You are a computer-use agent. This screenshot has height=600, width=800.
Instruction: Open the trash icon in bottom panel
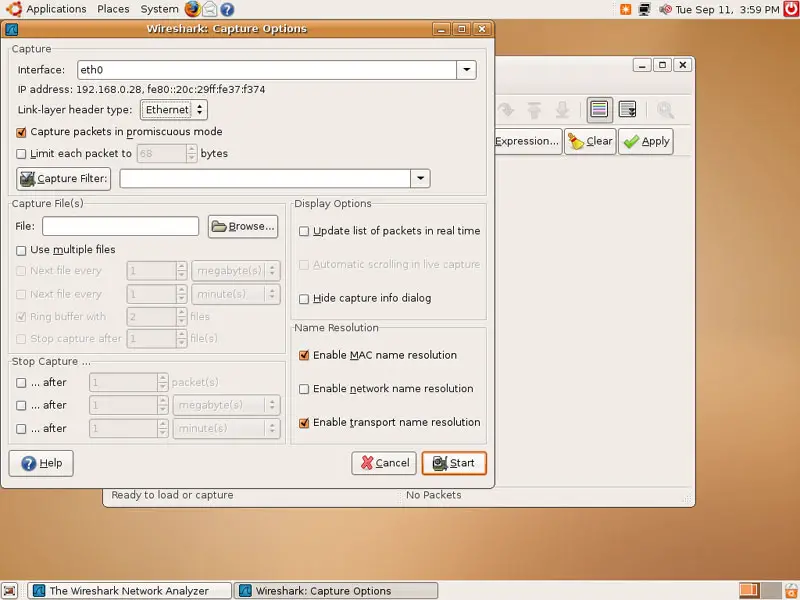click(792, 590)
